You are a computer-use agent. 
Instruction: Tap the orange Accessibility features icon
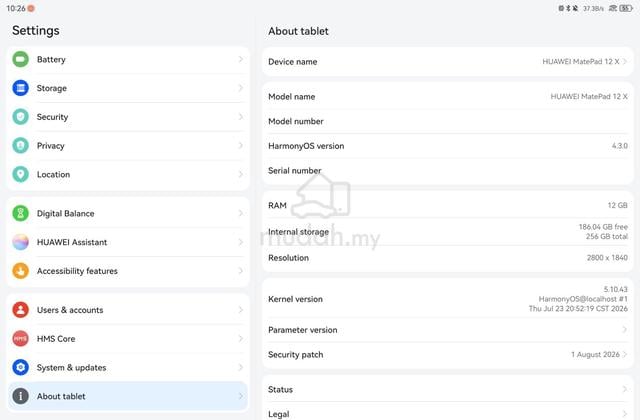(x=20, y=271)
